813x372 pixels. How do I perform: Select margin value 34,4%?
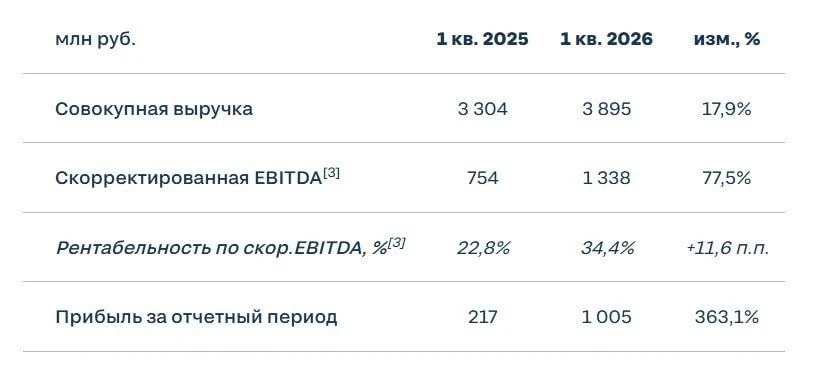coord(608,248)
